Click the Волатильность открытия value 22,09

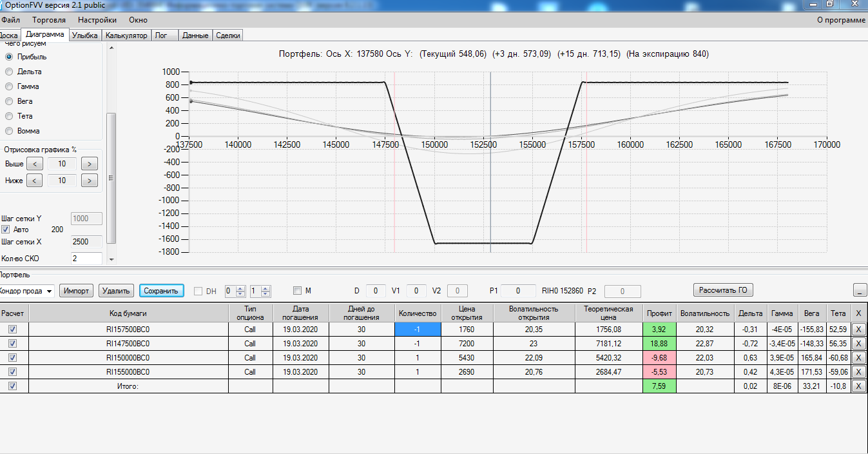click(x=534, y=357)
